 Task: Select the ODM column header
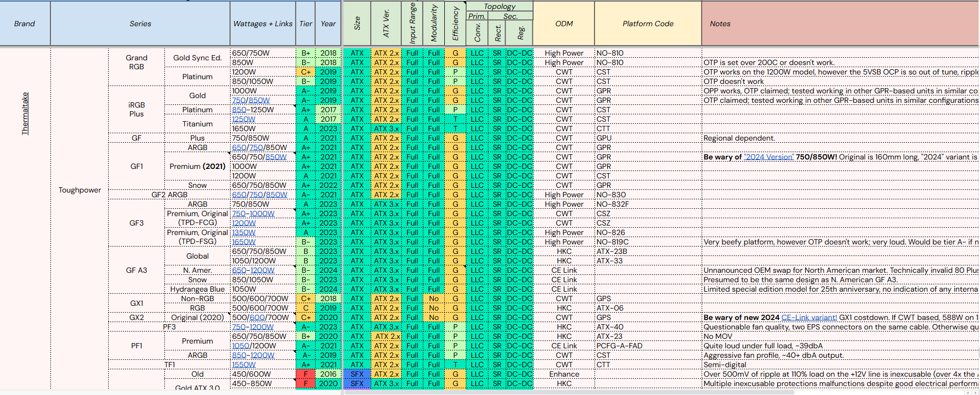pyautogui.click(x=564, y=24)
